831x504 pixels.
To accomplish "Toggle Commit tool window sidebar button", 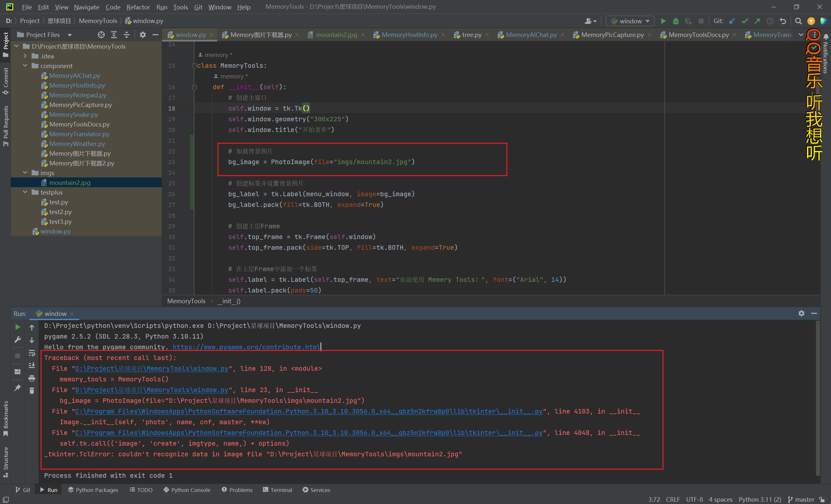I will (6, 81).
